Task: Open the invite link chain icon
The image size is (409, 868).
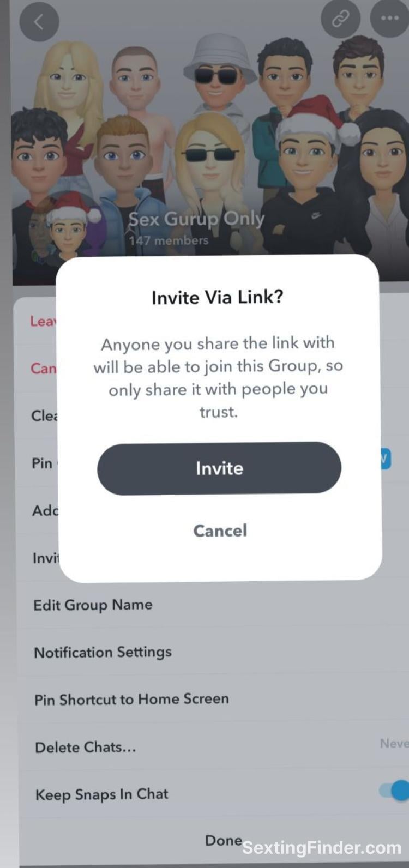Action: pos(340,19)
